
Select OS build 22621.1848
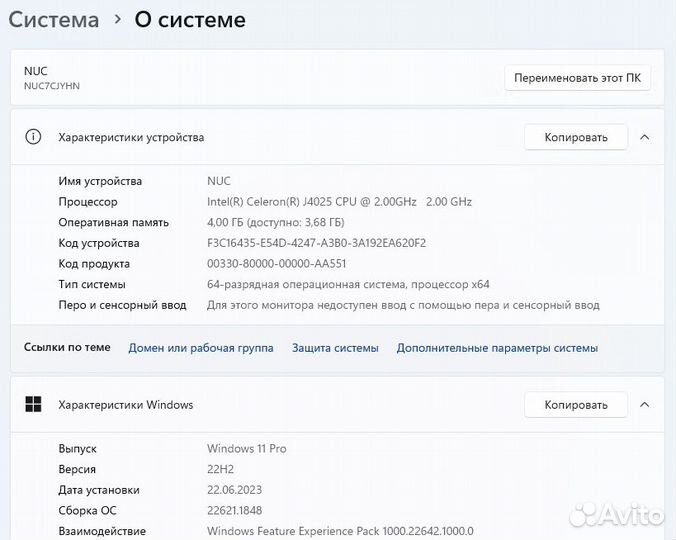click(235, 511)
